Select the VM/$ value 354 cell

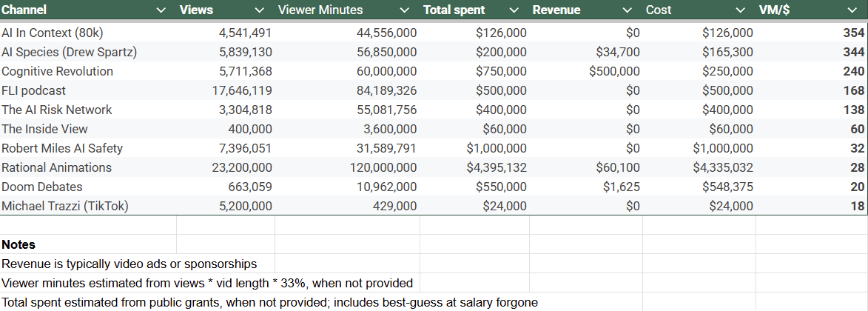click(x=853, y=33)
